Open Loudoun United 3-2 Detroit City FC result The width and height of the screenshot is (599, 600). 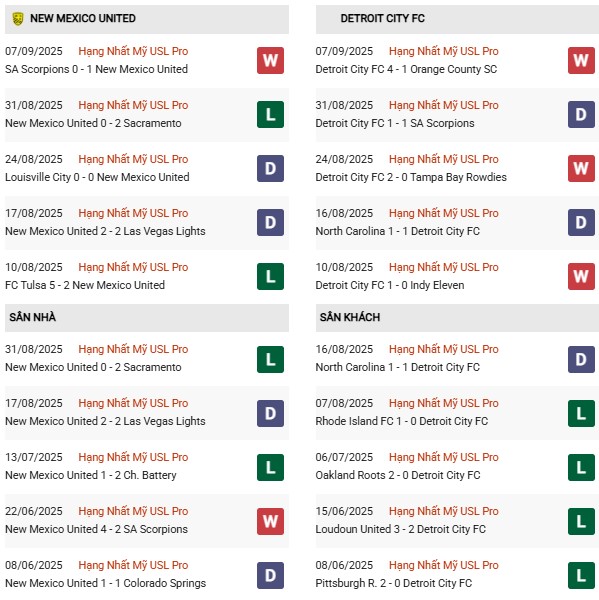400,529
